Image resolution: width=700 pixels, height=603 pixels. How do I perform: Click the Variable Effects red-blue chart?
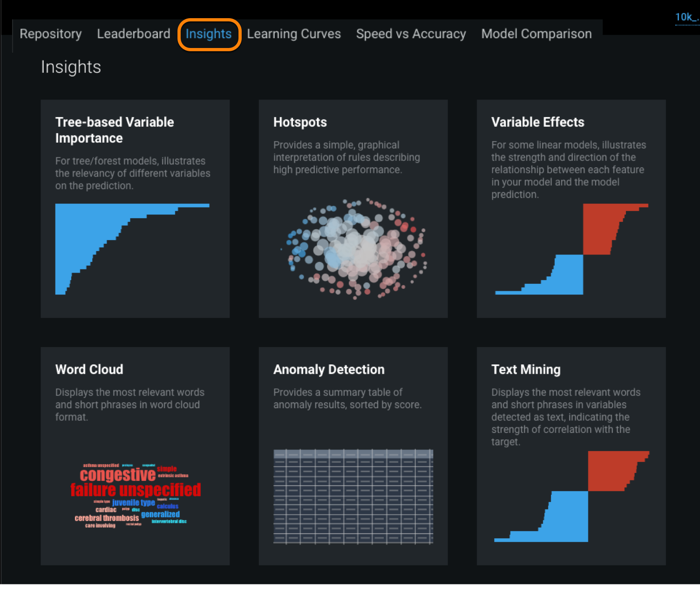click(x=571, y=249)
